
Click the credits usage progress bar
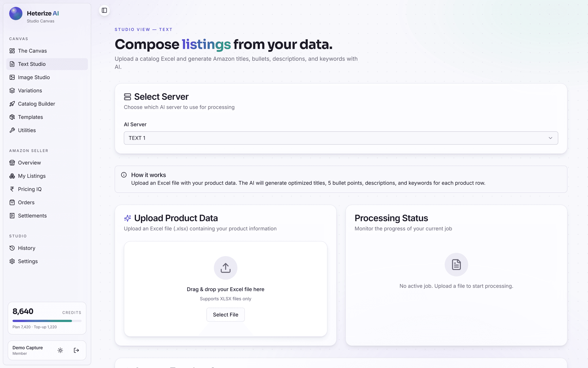[47, 321]
